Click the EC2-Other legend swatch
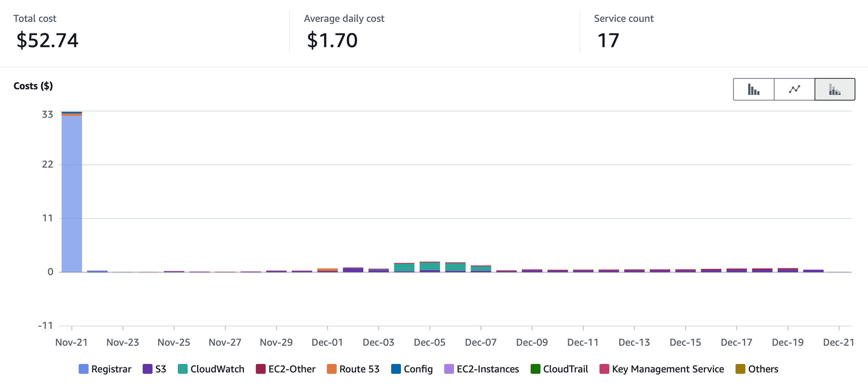 (260, 369)
